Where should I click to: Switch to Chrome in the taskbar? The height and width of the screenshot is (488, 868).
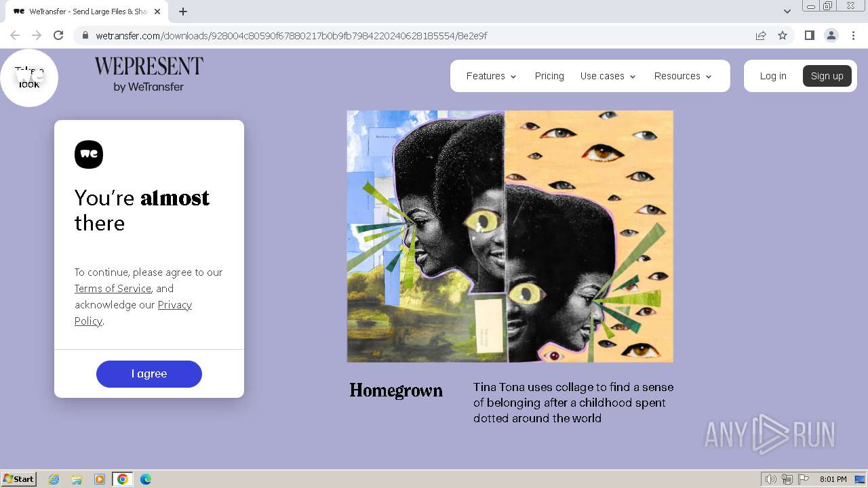pyautogui.click(x=123, y=479)
